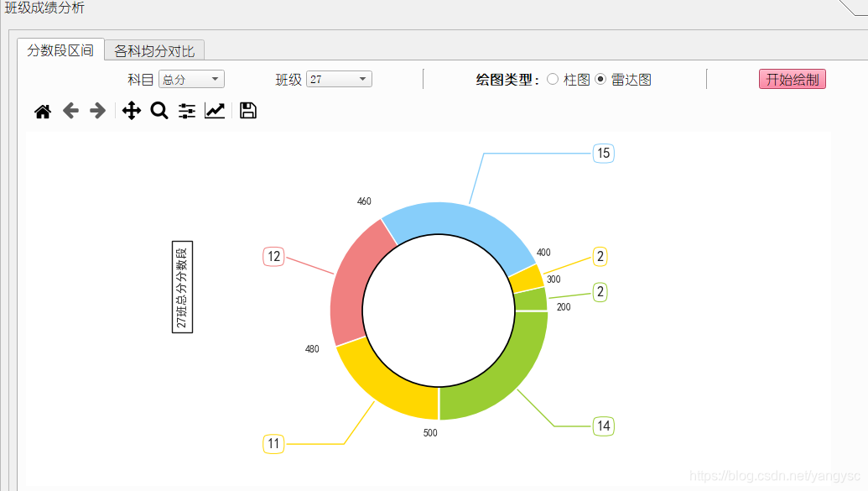Click the small yellow segment near 300
Image resolution: width=868 pixels, height=491 pixels.
pyautogui.click(x=527, y=279)
